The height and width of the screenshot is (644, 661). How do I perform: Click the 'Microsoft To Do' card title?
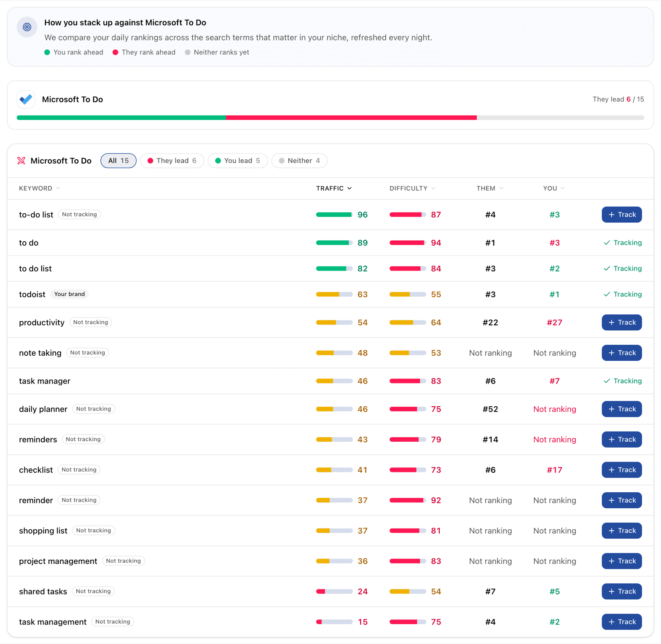[73, 99]
